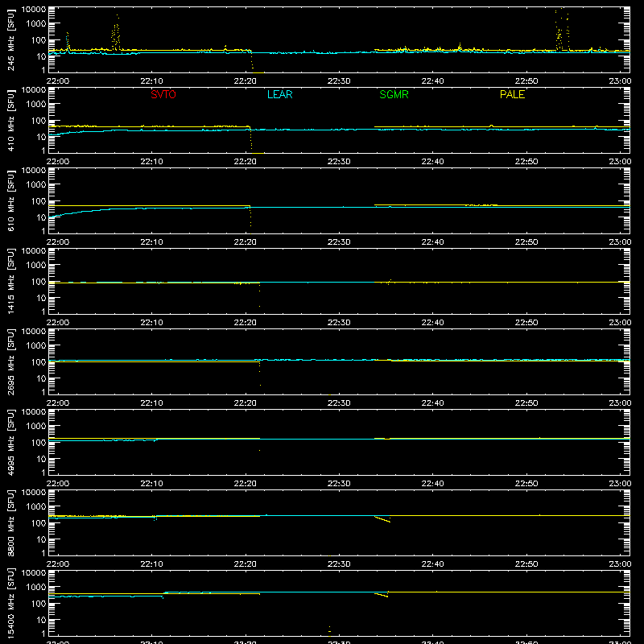Click the cyan LEAR station label
Viewport: 644px width, 644px height.
coord(279,94)
